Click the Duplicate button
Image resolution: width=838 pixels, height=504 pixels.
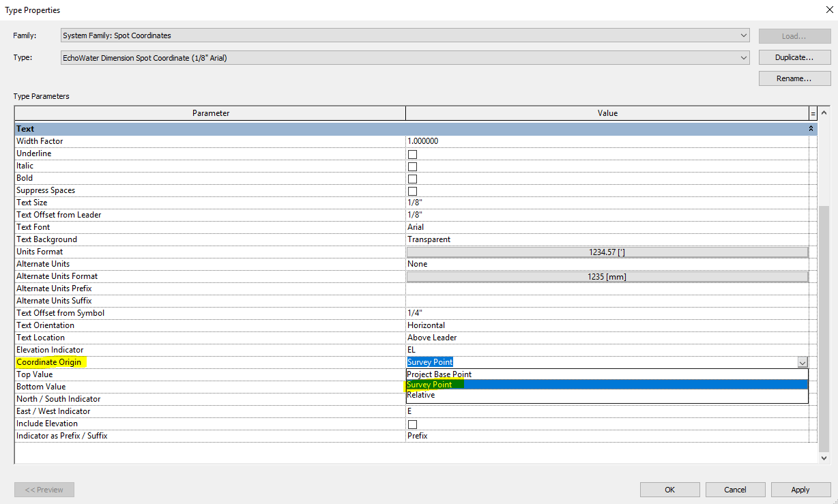coord(794,57)
